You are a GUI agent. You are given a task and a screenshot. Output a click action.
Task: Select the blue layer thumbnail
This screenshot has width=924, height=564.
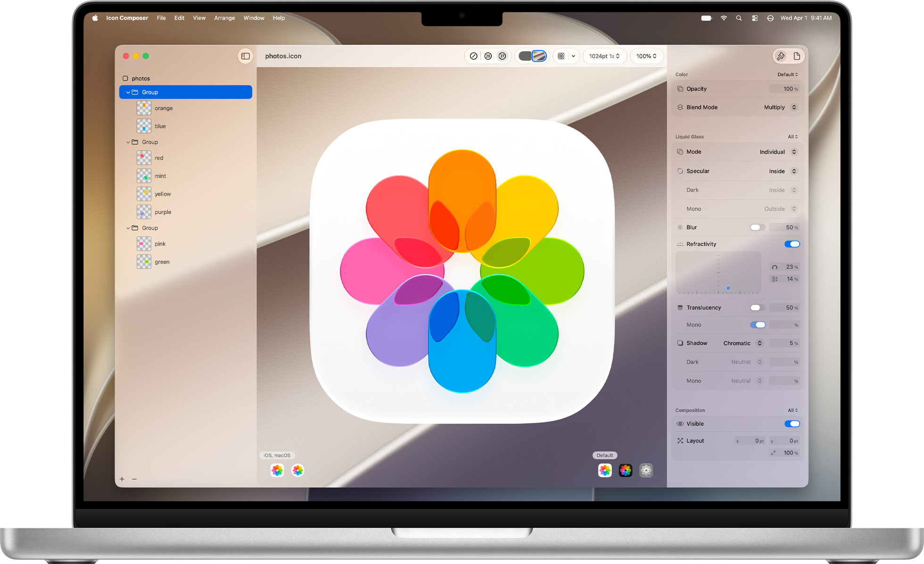[144, 126]
